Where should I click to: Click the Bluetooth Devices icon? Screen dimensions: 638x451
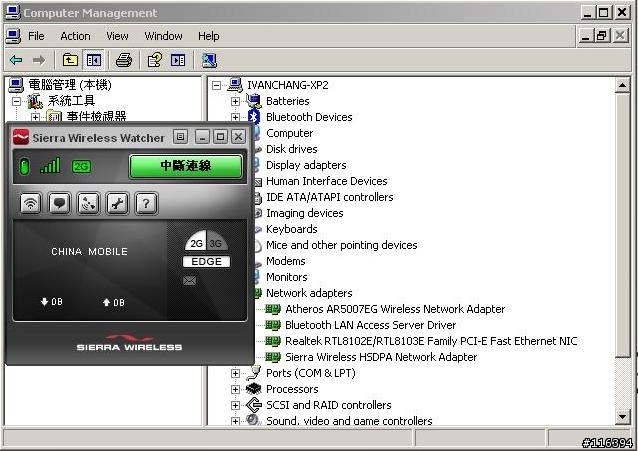click(254, 117)
